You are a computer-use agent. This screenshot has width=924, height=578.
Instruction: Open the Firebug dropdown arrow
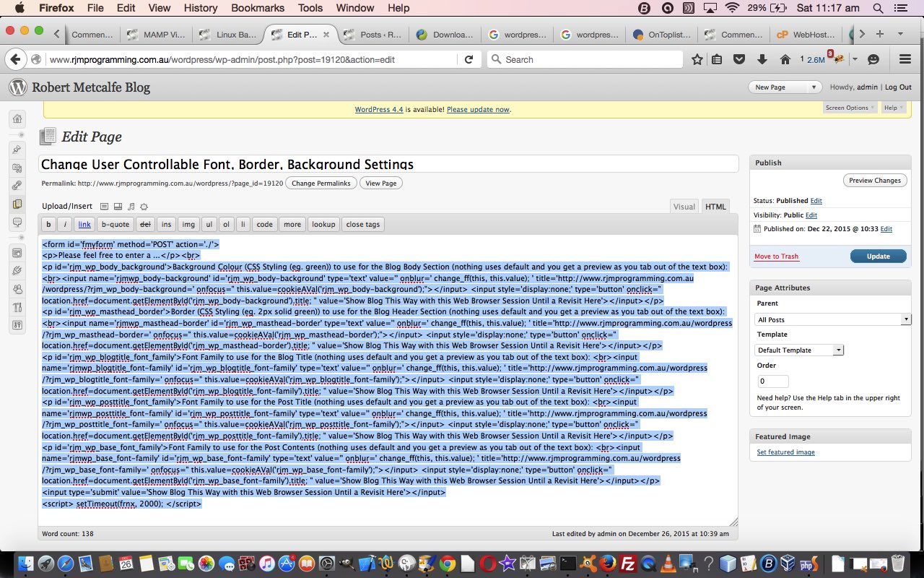click(855, 59)
